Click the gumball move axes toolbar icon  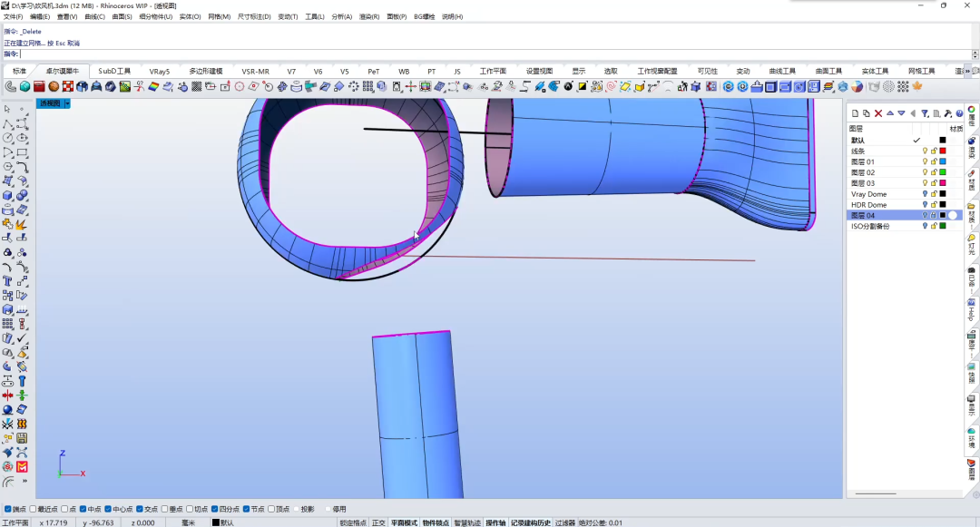tap(411, 87)
